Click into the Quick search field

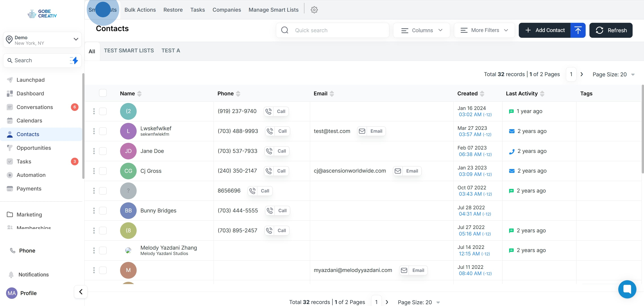[x=333, y=30]
